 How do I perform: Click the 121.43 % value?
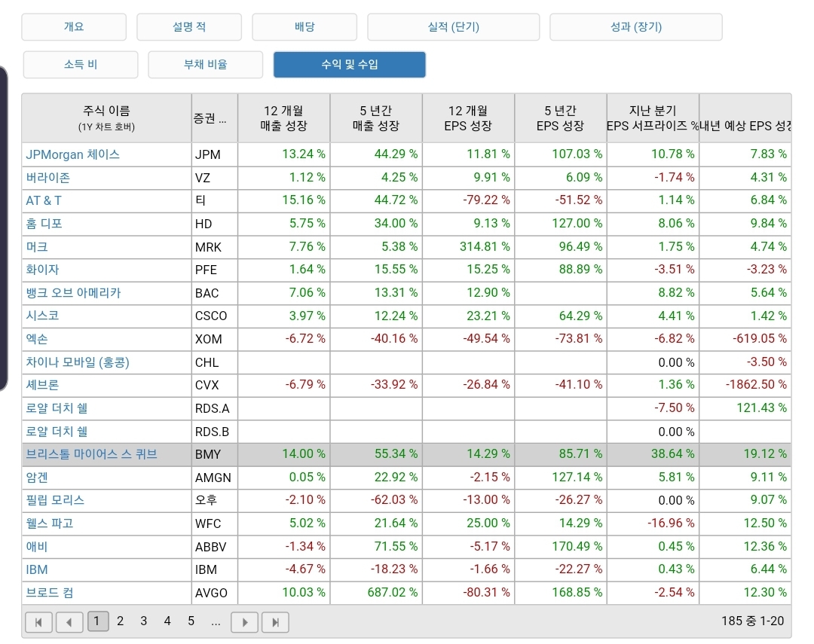(761, 408)
